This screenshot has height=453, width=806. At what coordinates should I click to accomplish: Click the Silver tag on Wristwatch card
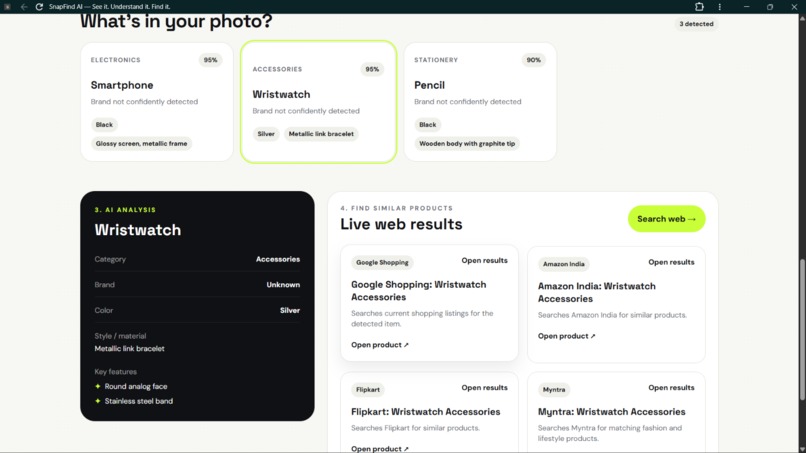(x=266, y=134)
